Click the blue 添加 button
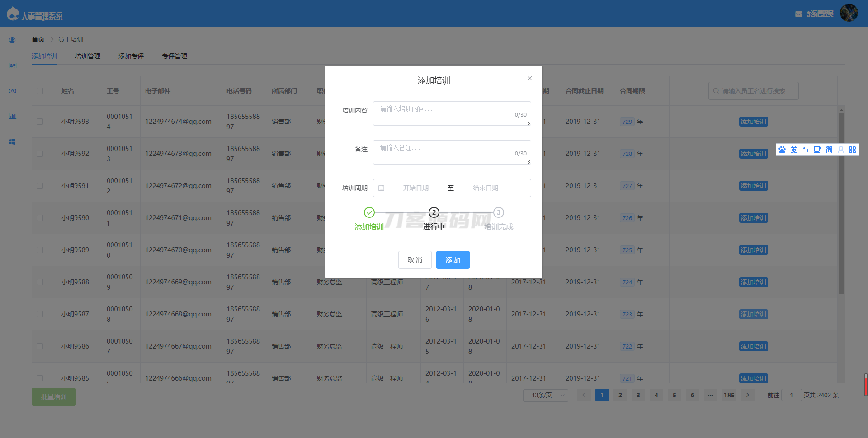Screen dimensions: 868x438 453,260
